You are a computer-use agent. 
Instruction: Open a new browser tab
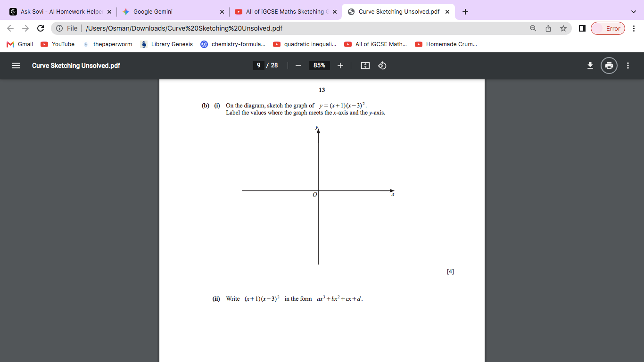click(x=465, y=12)
